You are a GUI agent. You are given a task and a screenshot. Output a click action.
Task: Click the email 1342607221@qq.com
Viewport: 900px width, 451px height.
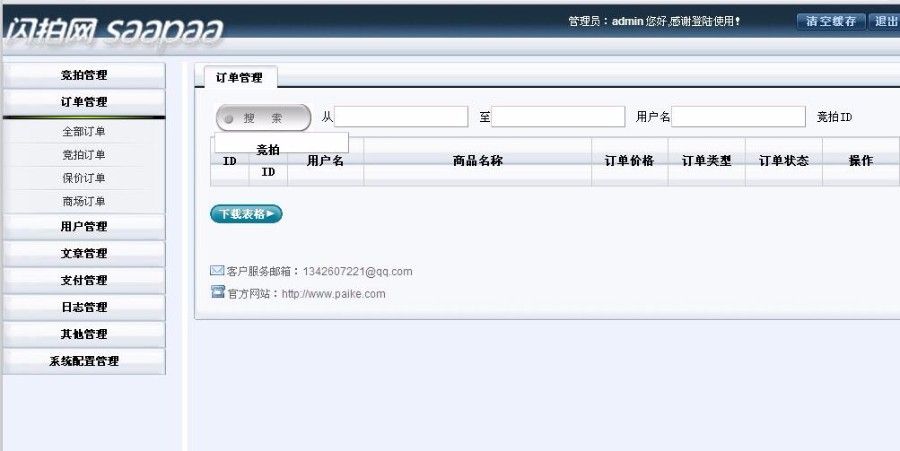pos(358,271)
